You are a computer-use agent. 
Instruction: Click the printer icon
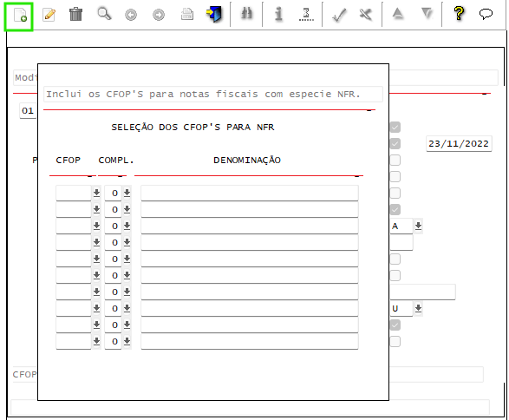pos(187,14)
